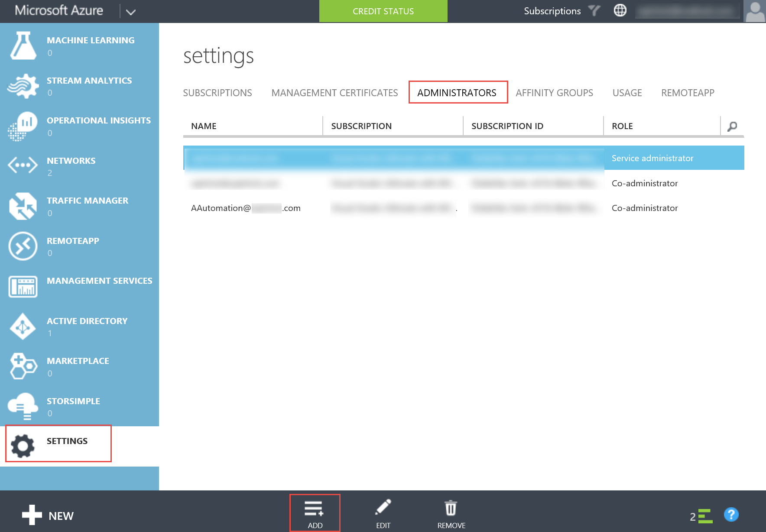The width and height of the screenshot is (766, 532).
Task: Open the SETTINGS sidebar label
Action: click(67, 441)
